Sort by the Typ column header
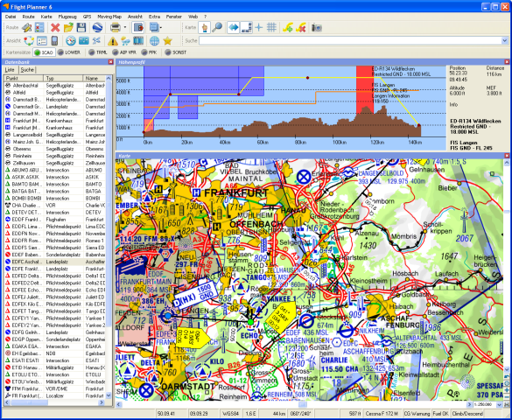The image size is (512, 420). coord(63,79)
